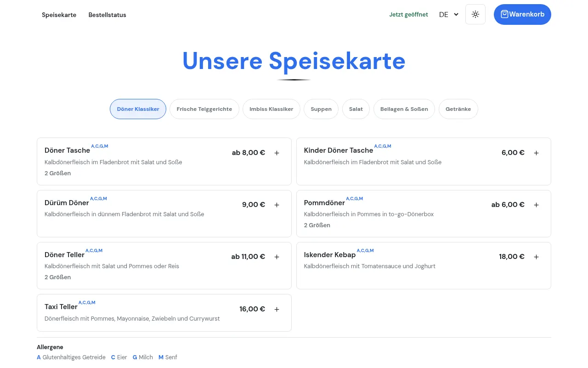Click the plus icon for Taxi Teller
The height and width of the screenshot is (368, 588).
tap(277, 309)
